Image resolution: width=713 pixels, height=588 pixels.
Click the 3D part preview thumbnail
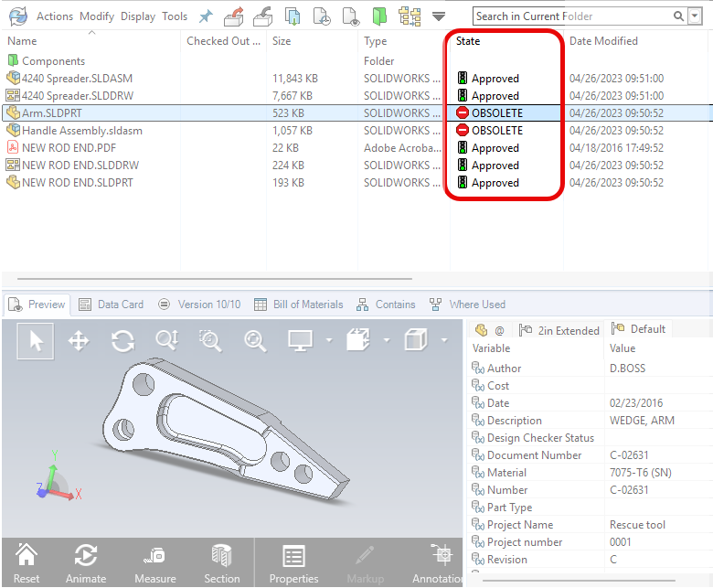225,432
